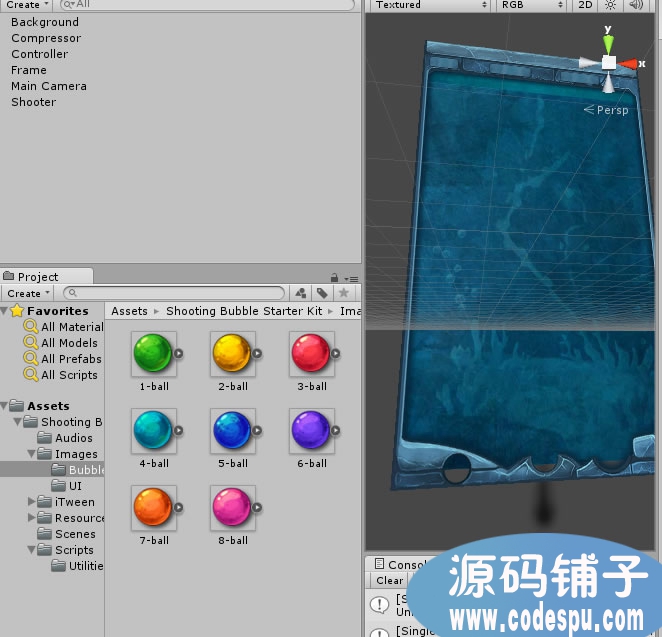Open the Audios folder

click(x=65, y=438)
